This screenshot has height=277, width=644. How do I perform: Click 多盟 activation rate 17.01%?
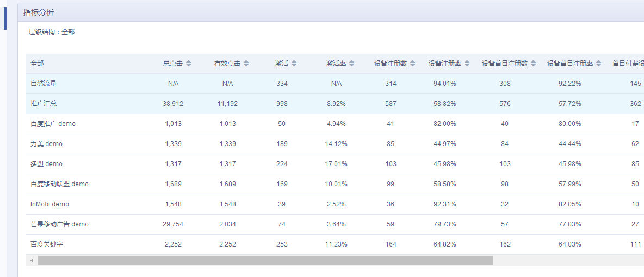coord(336,164)
